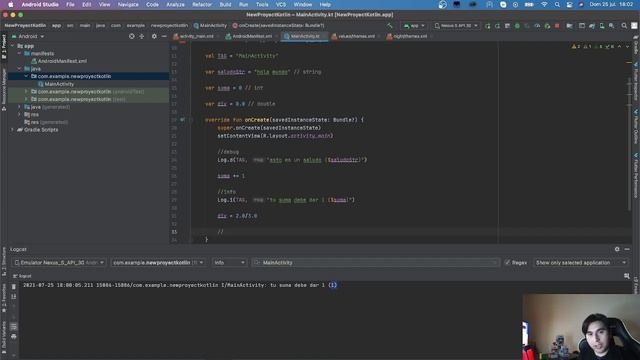The height and width of the screenshot is (360, 640).
Task: Open Show only selected application dropdown
Action: [580, 262]
